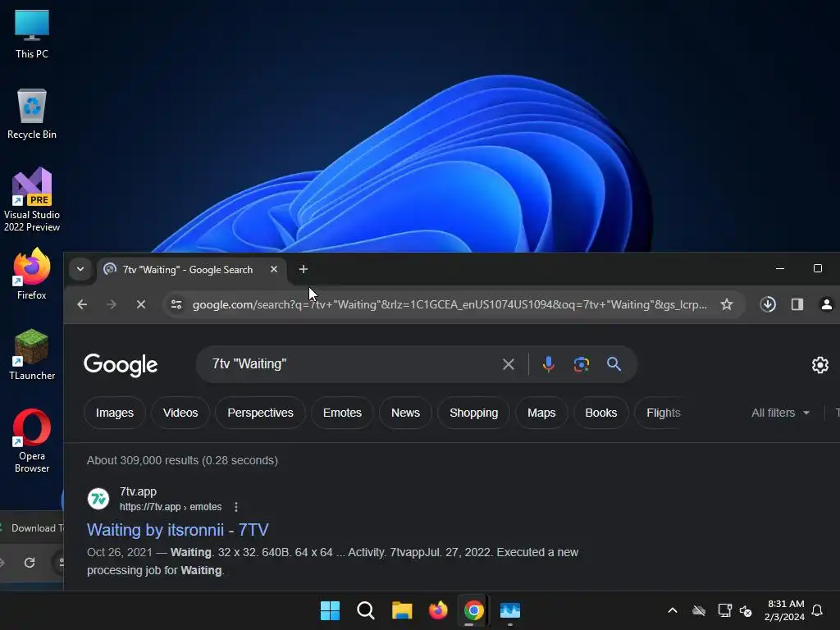
Task: Close the 7tv Waiting Google Search tab
Action: click(x=274, y=269)
